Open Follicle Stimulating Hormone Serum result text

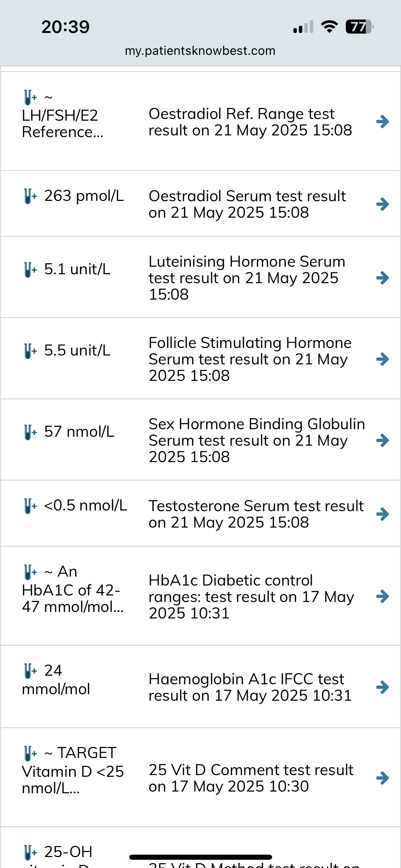pyautogui.click(x=250, y=359)
